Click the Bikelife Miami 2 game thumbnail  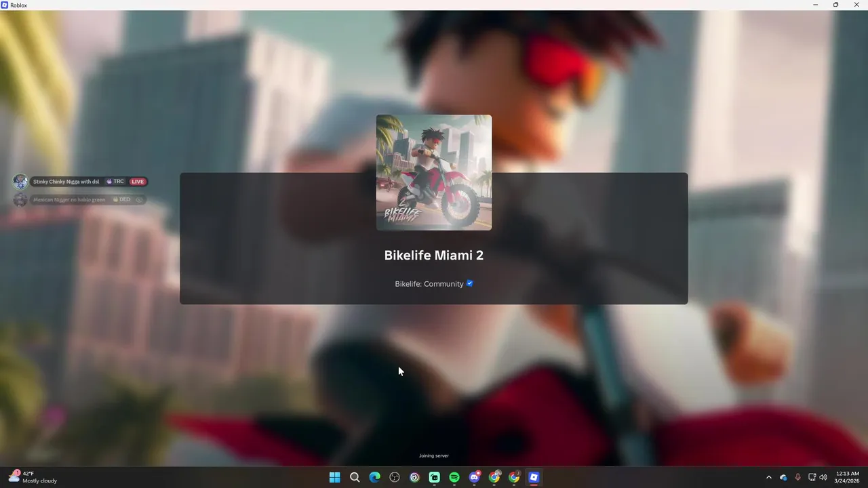pos(434,173)
